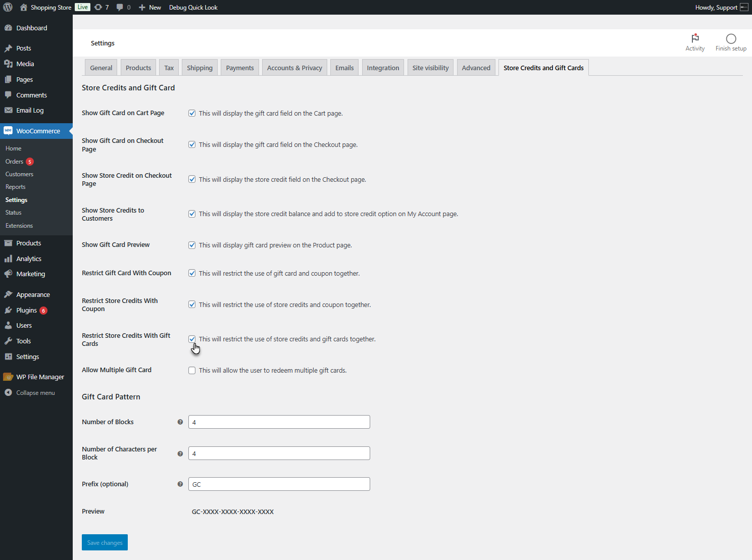Toggle Show Store Credit on Checkout Page checkbox
Viewport: 752px width, 560px height.
pos(192,179)
